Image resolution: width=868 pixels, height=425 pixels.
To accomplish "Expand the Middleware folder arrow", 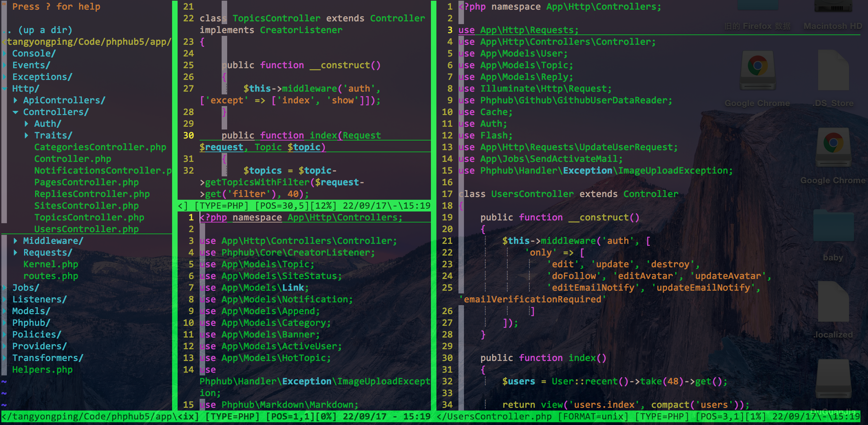I will (15, 241).
